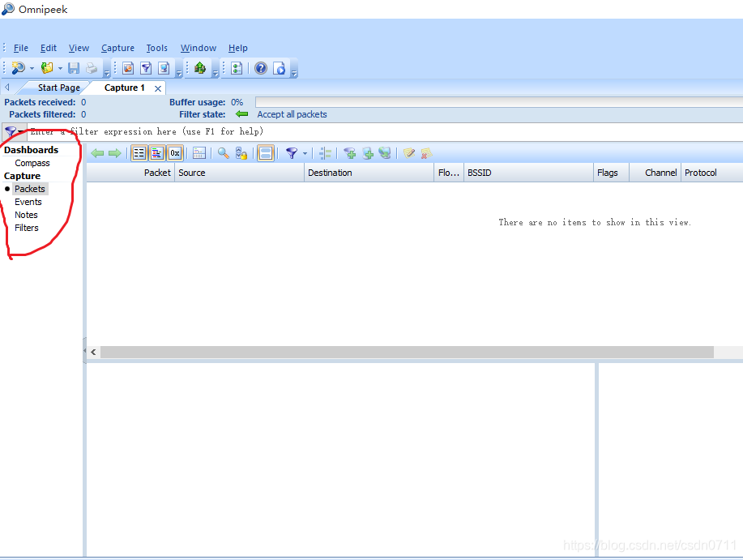Click the make filter funnel-plus icon
Viewport: 743px width, 560px height.
coord(350,153)
